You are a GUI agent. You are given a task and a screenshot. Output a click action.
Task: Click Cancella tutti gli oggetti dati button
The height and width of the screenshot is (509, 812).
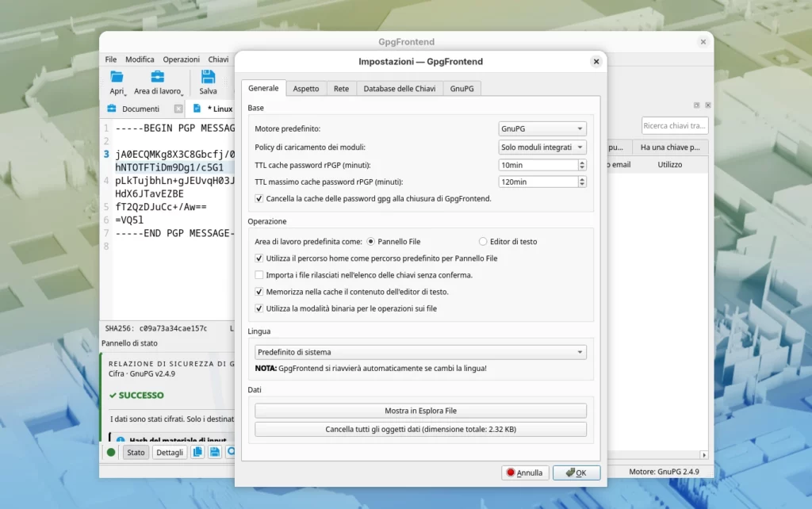coord(420,429)
